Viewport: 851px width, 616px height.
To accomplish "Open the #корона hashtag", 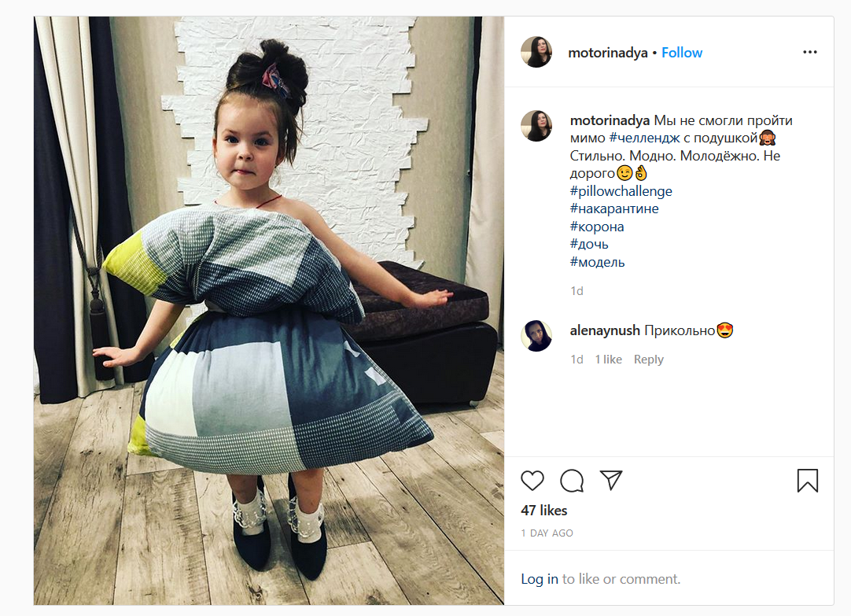I will click(597, 227).
